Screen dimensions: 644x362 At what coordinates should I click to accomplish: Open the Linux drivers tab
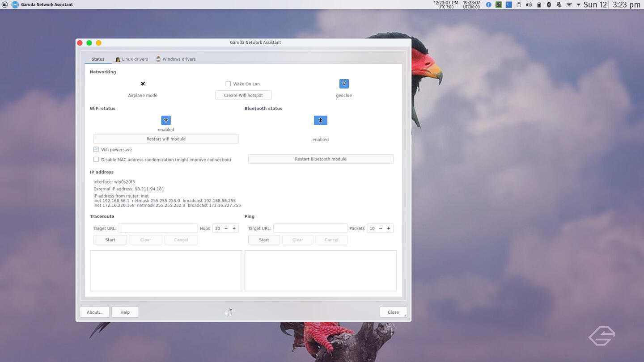pyautogui.click(x=131, y=59)
